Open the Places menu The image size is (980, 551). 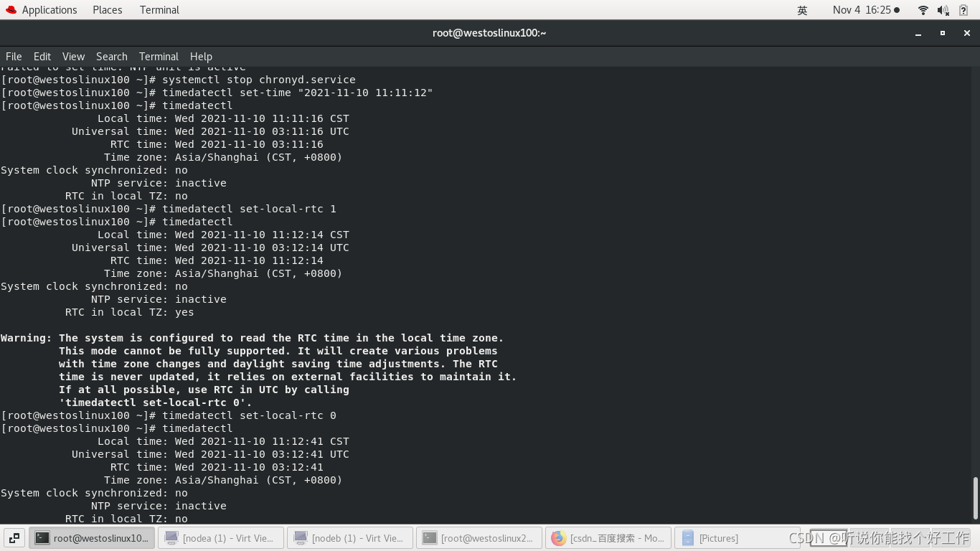[107, 10]
